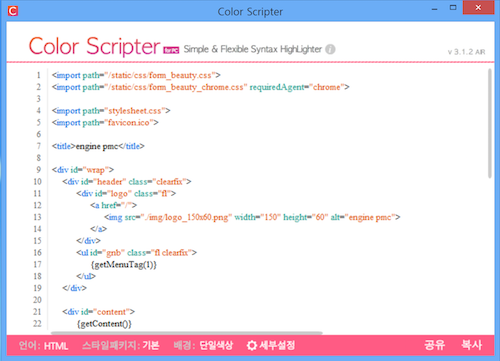
Task: Click the Color Scripter app icon in title bar
Action: pyautogui.click(x=13, y=11)
